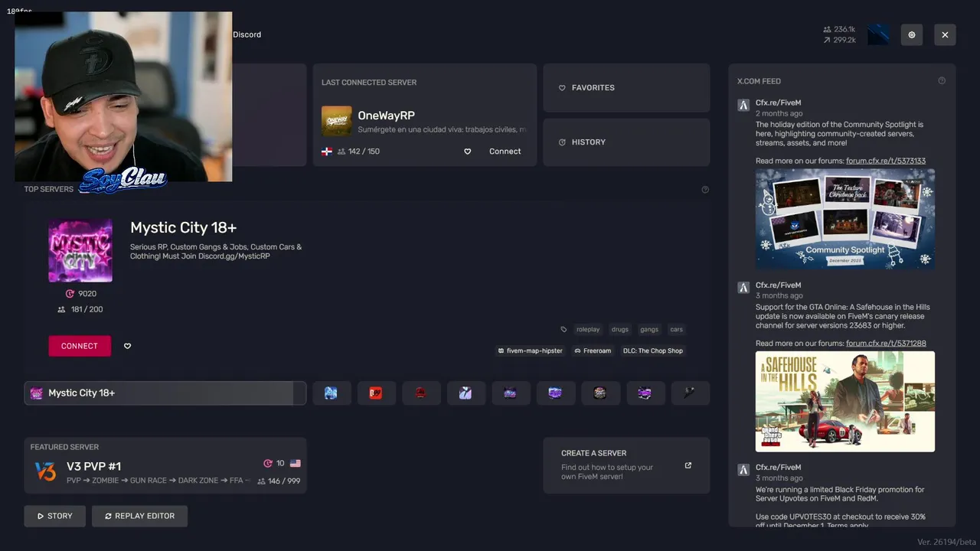This screenshot has width=980, height=551.
Task: Select the round dark badge server icon
Action: coord(600,393)
